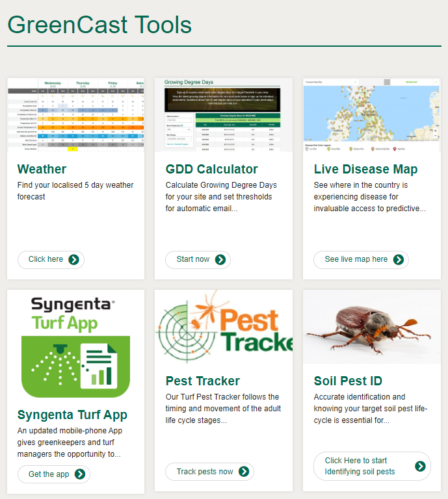
Task: Click arrow icon in Weather 'Click here' button
Action: tap(73, 260)
